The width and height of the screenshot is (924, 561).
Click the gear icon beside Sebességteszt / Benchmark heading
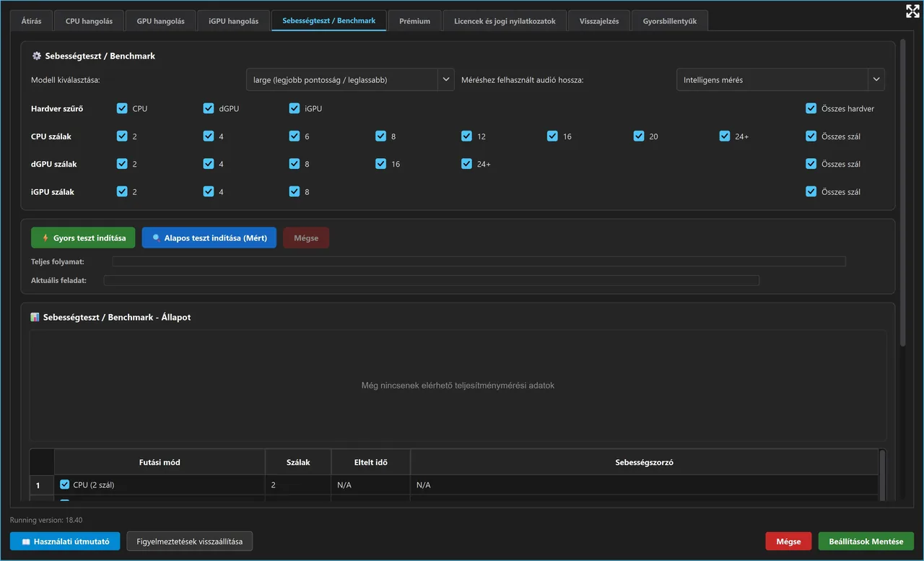click(37, 56)
